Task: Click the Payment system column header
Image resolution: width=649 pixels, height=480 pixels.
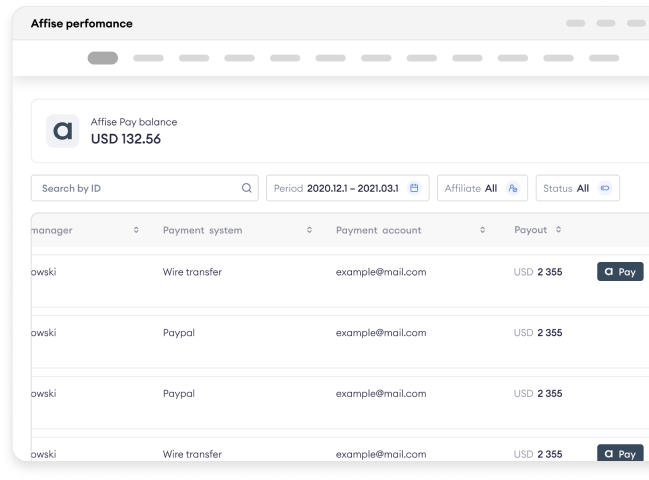Action: click(202, 230)
